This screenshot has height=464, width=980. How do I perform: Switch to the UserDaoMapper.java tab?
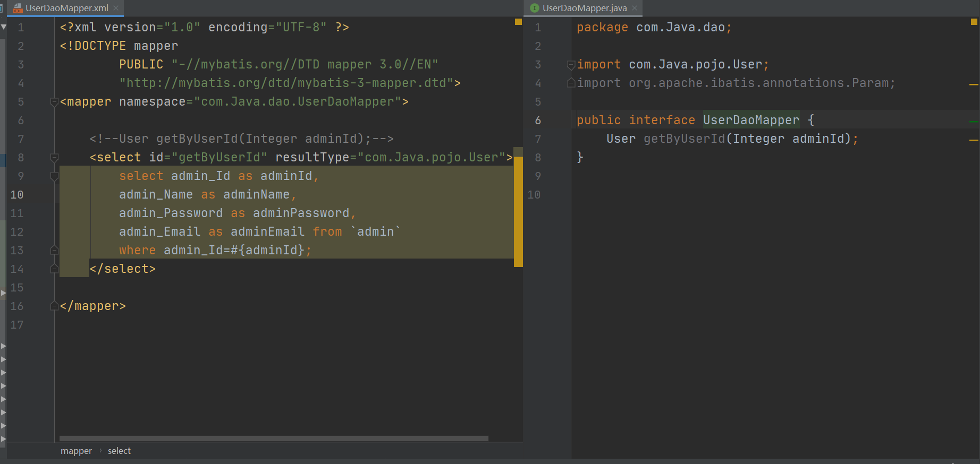pyautogui.click(x=584, y=8)
